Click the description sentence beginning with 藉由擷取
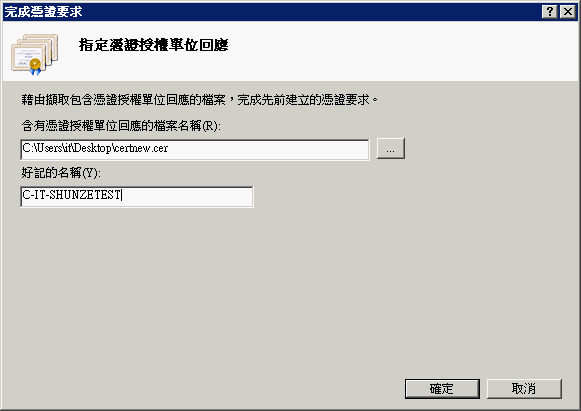Screen dimensions: 581x411 point(199,100)
